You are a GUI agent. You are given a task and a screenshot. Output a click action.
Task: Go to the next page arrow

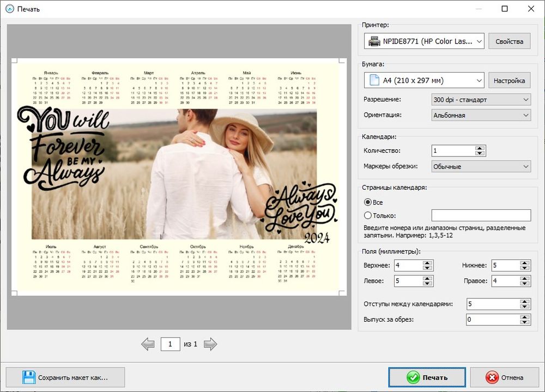pyautogui.click(x=210, y=344)
